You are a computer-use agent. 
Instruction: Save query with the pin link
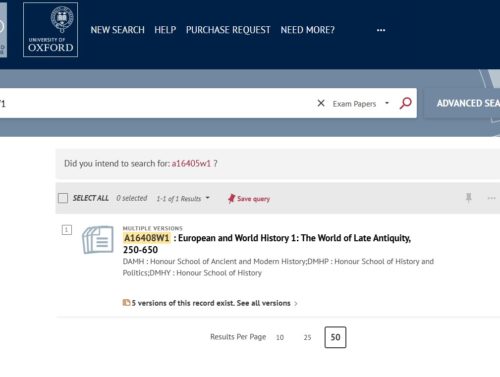pyautogui.click(x=249, y=199)
